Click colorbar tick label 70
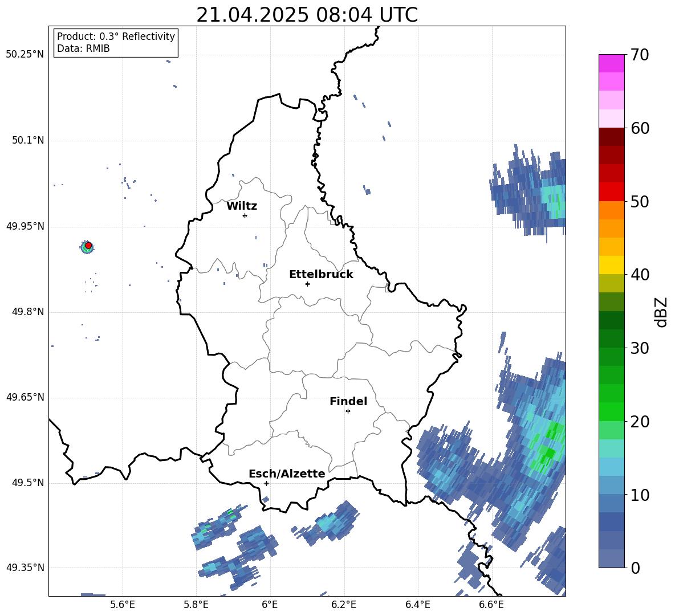 [640, 55]
